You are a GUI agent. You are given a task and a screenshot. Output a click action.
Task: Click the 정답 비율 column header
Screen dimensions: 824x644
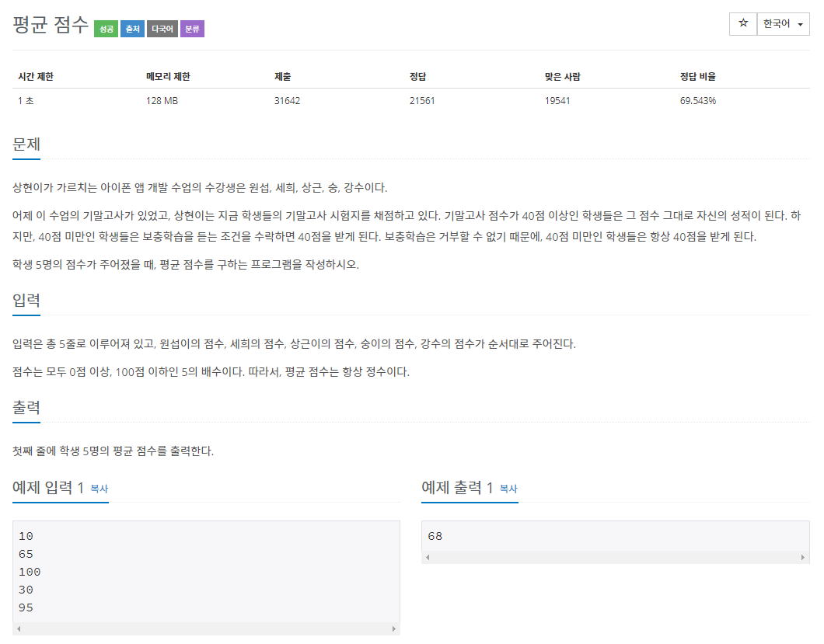[698, 77]
